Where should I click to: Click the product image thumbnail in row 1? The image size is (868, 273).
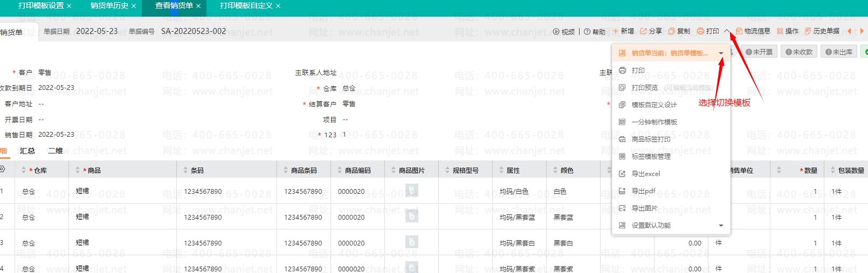point(411,190)
